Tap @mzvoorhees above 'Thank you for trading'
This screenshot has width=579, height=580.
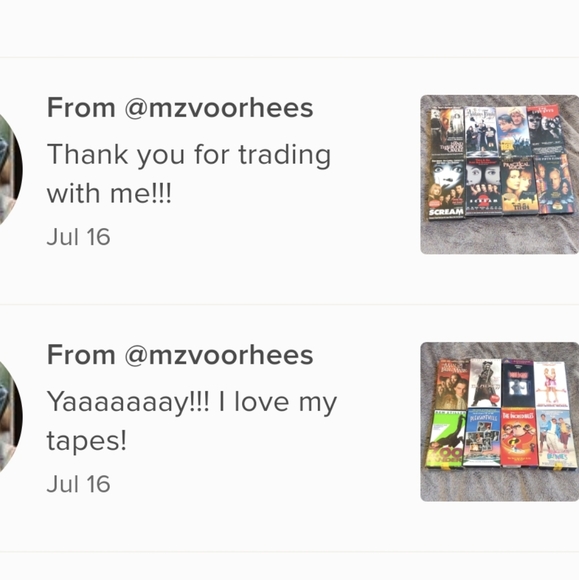[219, 108]
